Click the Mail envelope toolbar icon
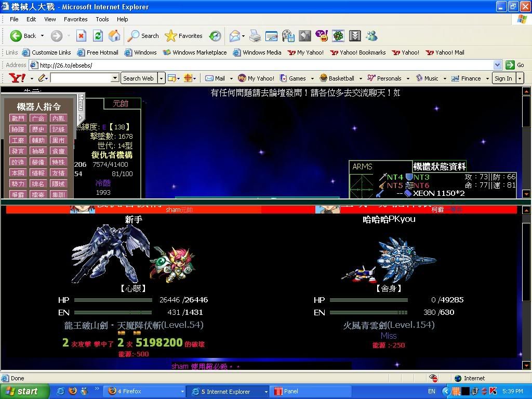532x399 pixels. click(x=234, y=36)
